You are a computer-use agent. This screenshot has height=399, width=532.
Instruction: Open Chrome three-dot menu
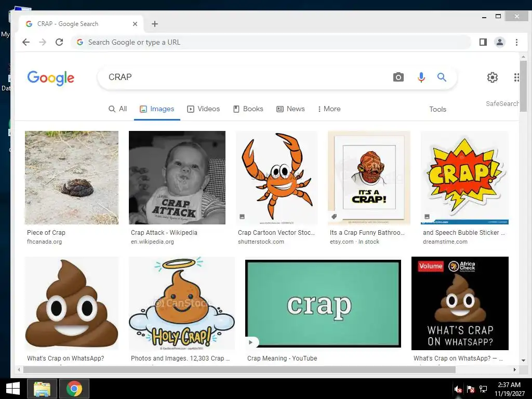[x=516, y=42]
